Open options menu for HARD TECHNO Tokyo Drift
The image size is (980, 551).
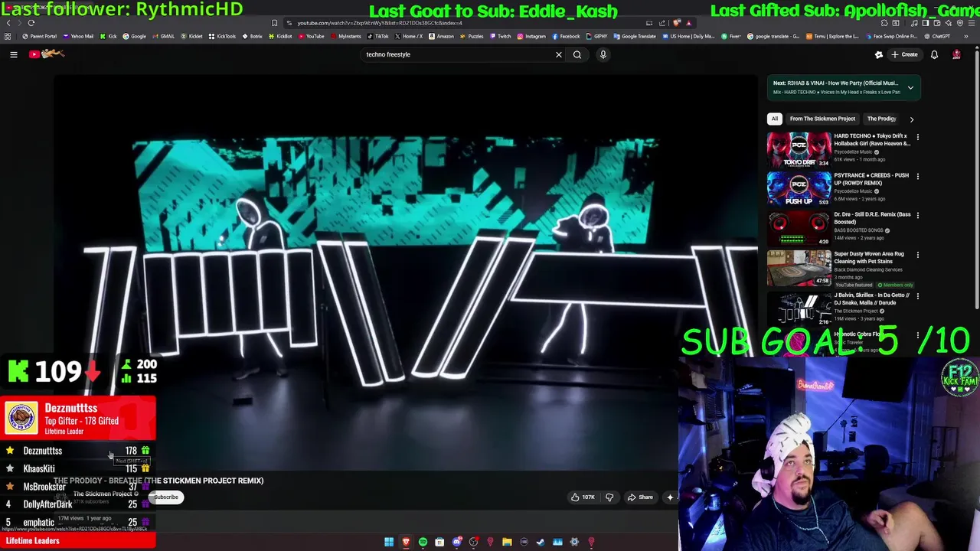[x=917, y=138]
